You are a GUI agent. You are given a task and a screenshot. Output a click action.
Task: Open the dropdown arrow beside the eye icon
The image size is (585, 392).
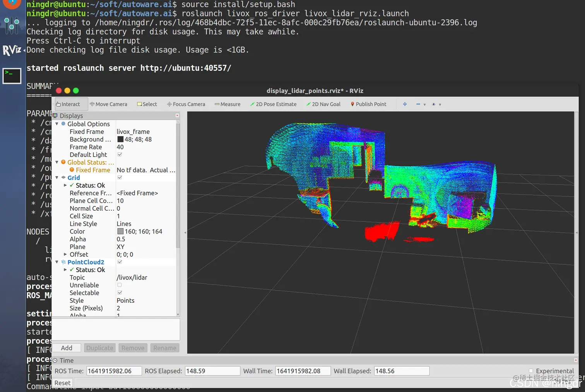(x=440, y=104)
